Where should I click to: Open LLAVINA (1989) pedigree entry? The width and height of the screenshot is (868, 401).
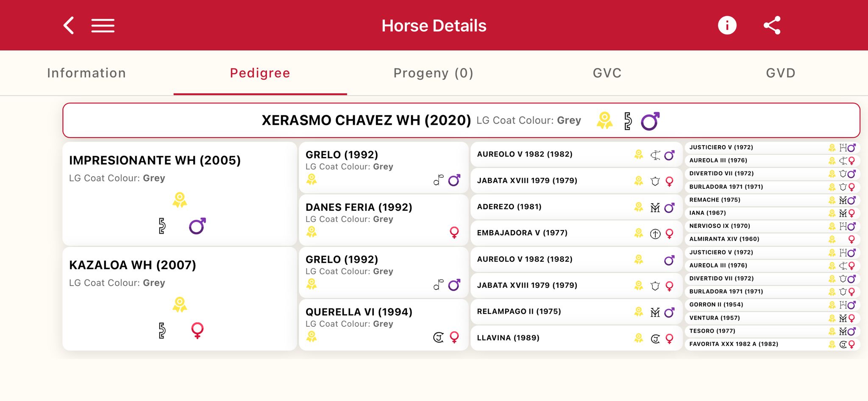(508, 338)
